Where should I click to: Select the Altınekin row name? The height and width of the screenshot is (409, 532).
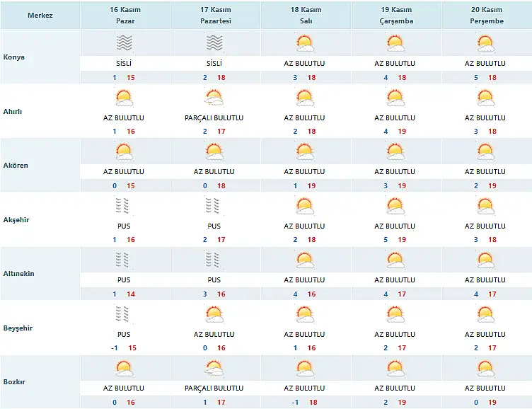coord(18,274)
